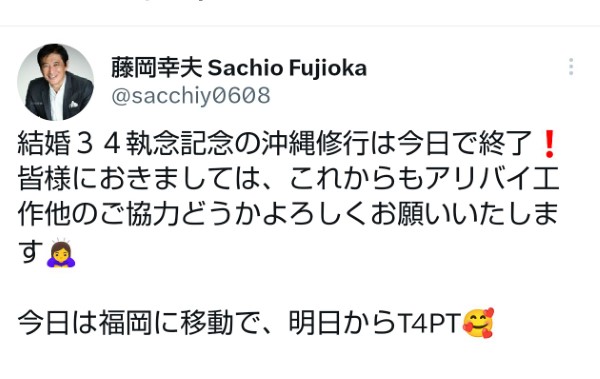The width and height of the screenshot is (600, 379).
Task: Click the kanji name 藤岡幸夫
Action: [x=157, y=68]
